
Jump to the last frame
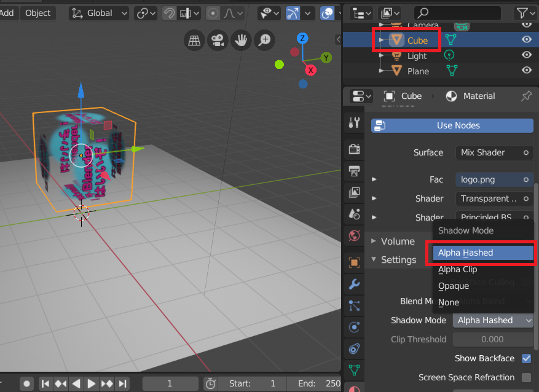[x=122, y=383]
